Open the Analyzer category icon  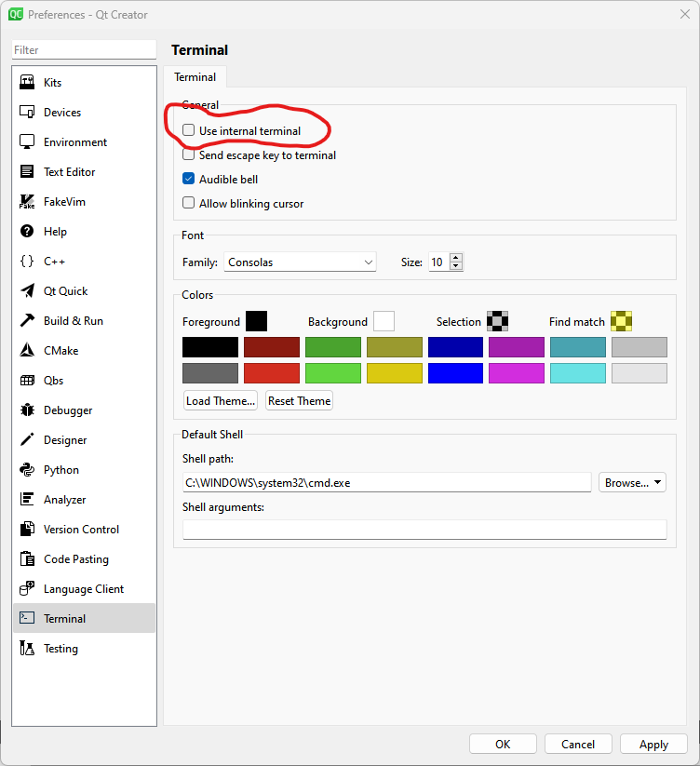pyautogui.click(x=27, y=499)
